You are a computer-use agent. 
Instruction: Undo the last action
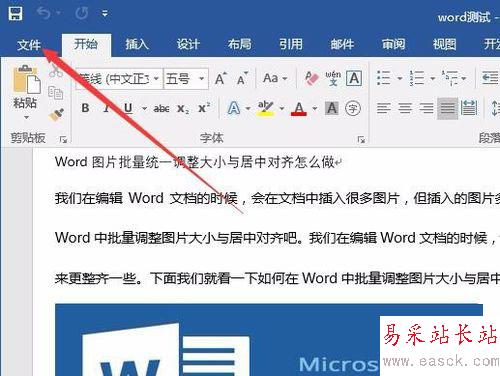pos(44,13)
